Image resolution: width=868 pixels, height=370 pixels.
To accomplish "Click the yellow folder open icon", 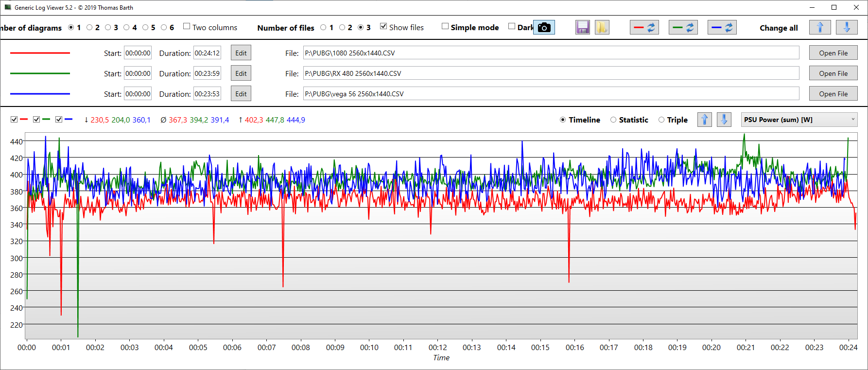I will click(x=602, y=28).
